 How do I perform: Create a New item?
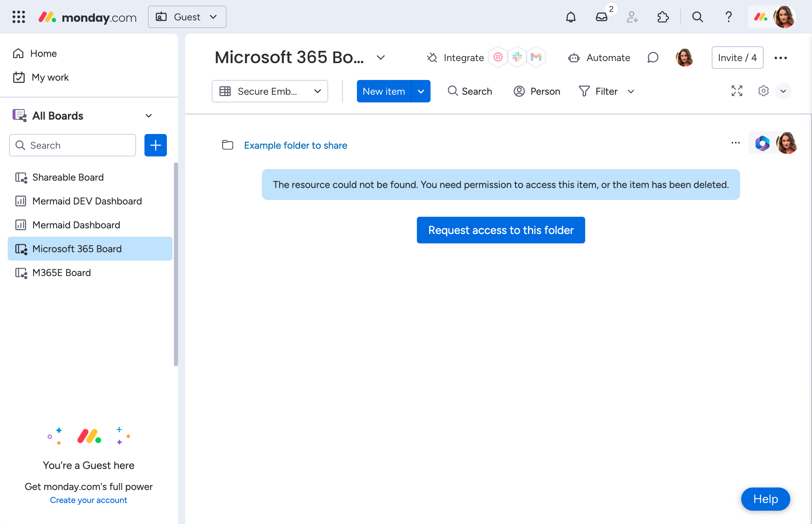click(384, 91)
